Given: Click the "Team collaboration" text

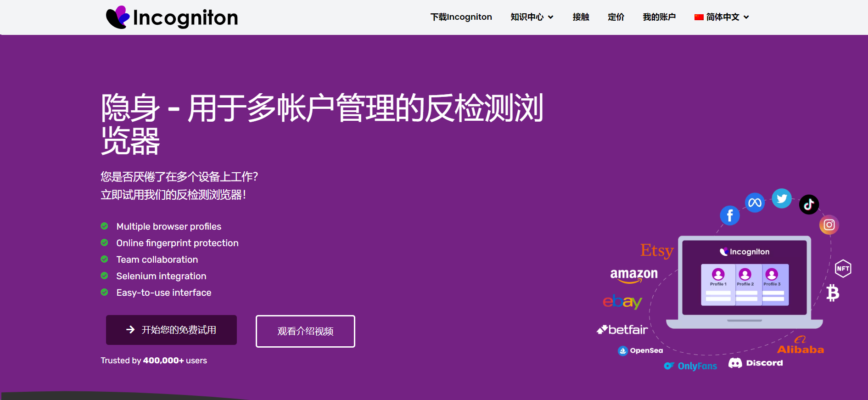Looking at the screenshot, I should point(157,259).
